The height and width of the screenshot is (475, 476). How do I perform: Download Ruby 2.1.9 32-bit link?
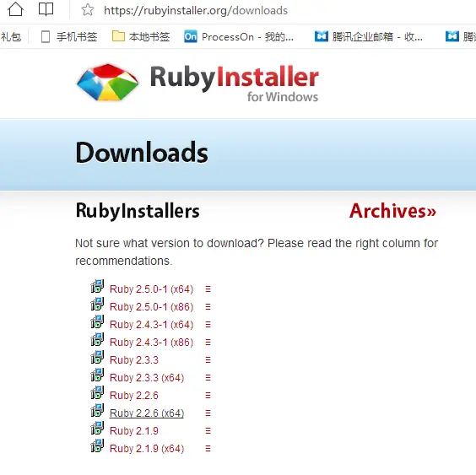tap(134, 430)
